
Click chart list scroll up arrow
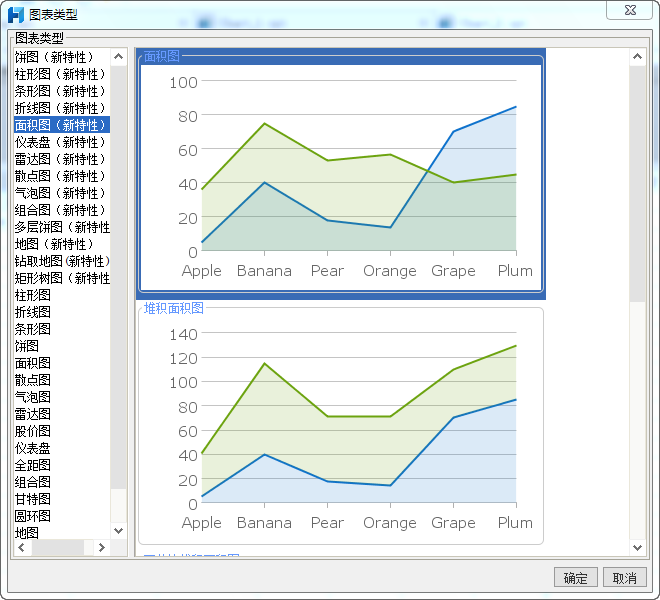(x=119, y=56)
